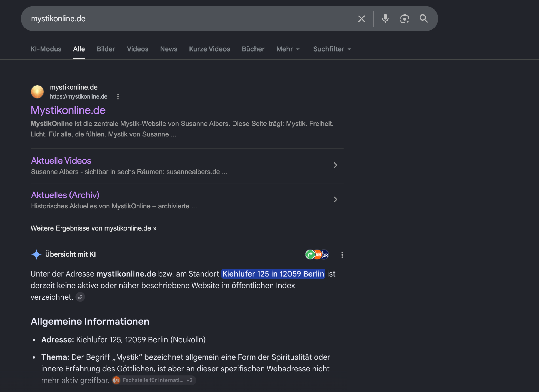Click the 'Adresse: Kiehlufer 125, 12059 Berlin (Neukölln)' line

pyautogui.click(x=123, y=340)
